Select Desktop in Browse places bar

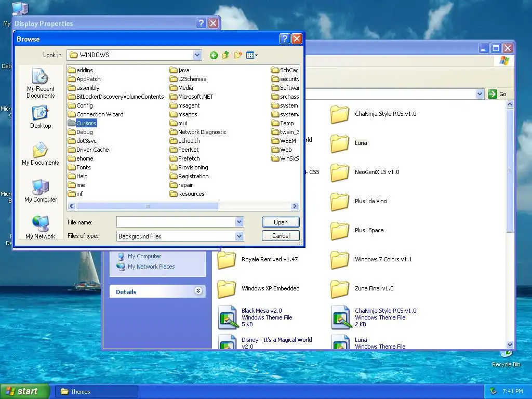[x=41, y=117]
